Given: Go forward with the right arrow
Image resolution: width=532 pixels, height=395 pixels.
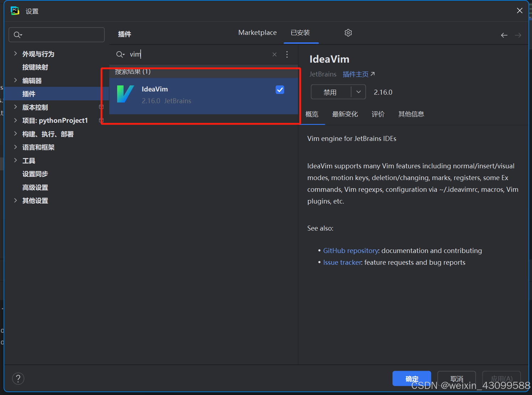Looking at the screenshot, I should point(518,35).
